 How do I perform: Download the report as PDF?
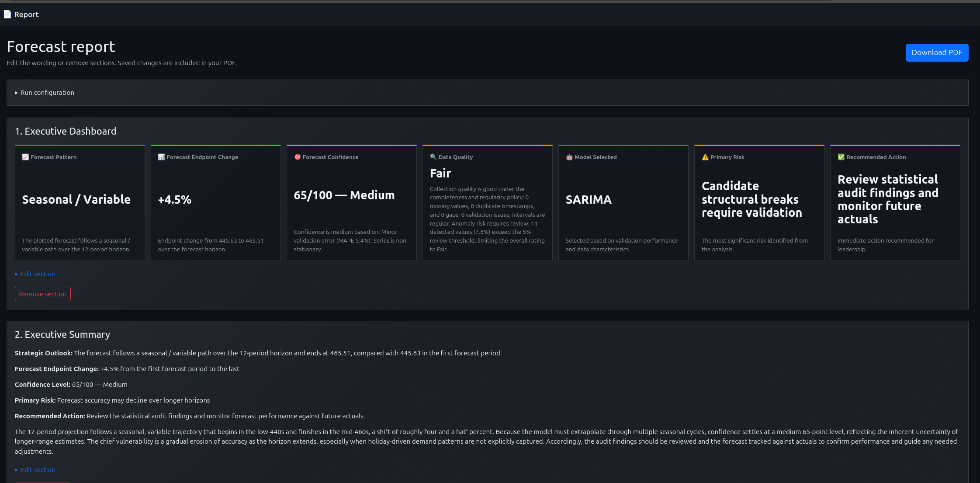937,52
